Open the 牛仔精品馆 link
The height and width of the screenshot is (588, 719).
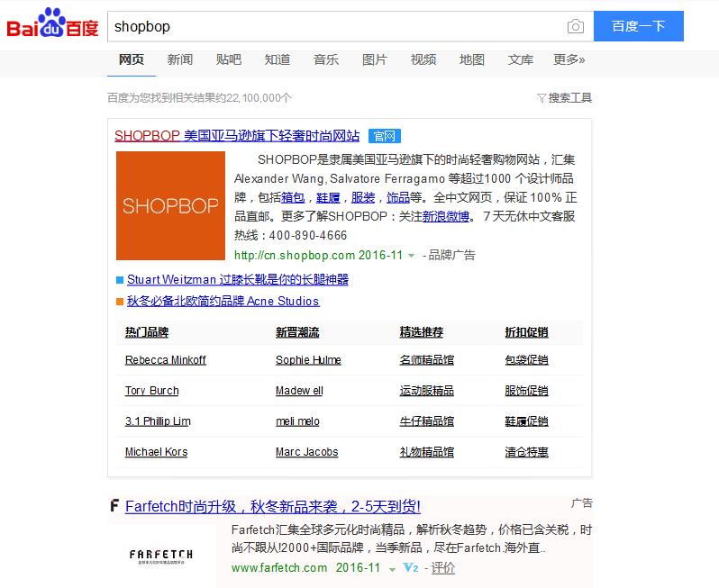(427, 421)
